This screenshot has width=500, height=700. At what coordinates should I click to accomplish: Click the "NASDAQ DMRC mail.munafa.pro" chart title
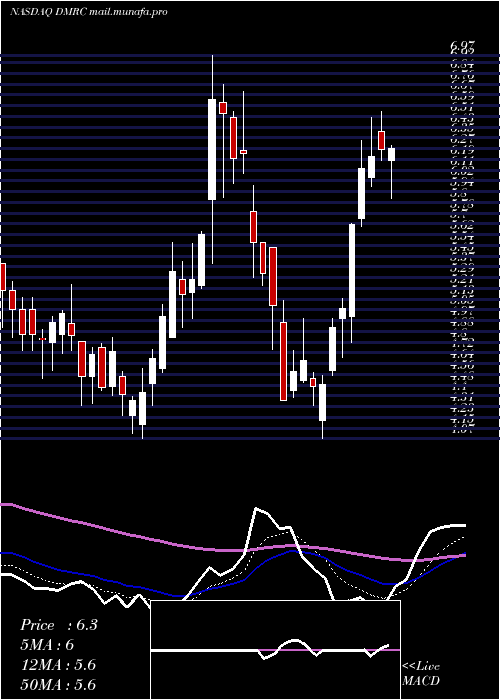[89, 12]
